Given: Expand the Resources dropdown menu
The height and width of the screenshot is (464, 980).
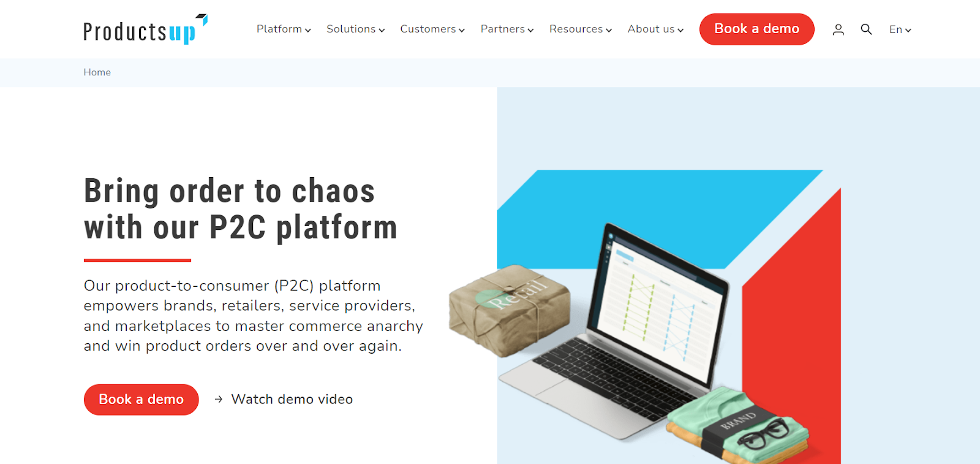Looking at the screenshot, I should [581, 29].
